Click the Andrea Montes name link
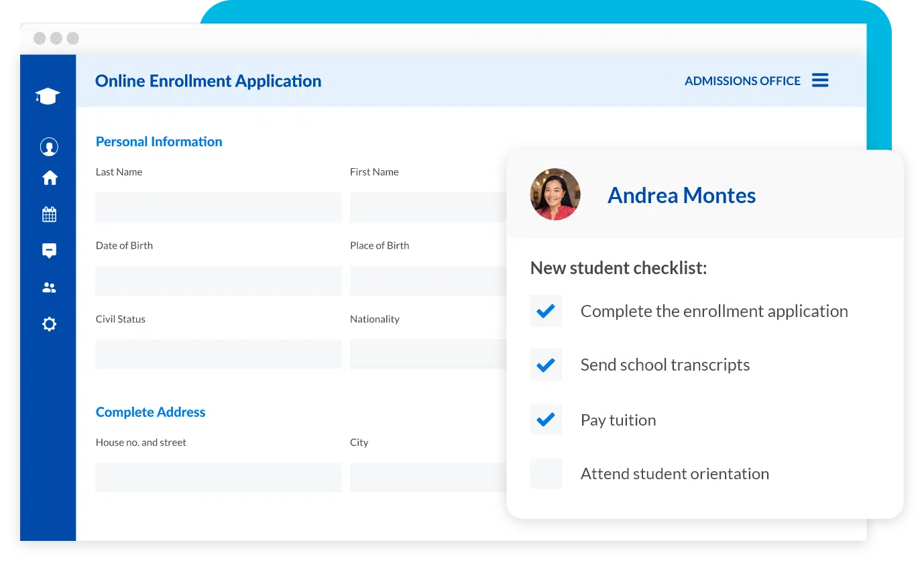 point(681,195)
